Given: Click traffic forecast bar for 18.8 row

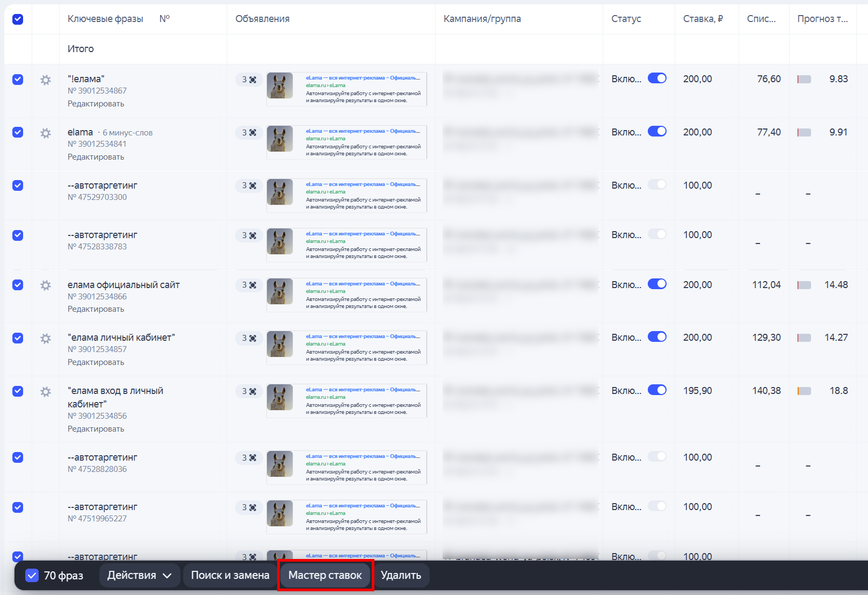Looking at the screenshot, I should tap(804, 391).
